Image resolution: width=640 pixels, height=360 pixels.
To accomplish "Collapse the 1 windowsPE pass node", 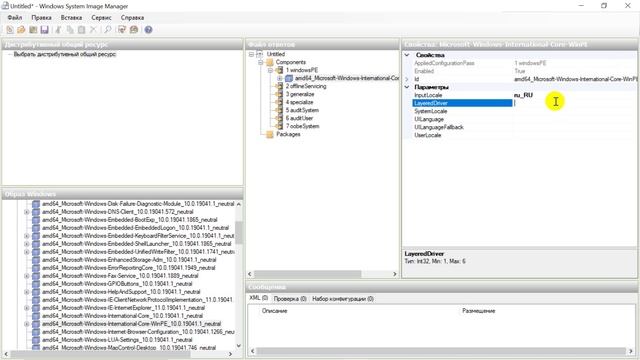I will 270,70.
